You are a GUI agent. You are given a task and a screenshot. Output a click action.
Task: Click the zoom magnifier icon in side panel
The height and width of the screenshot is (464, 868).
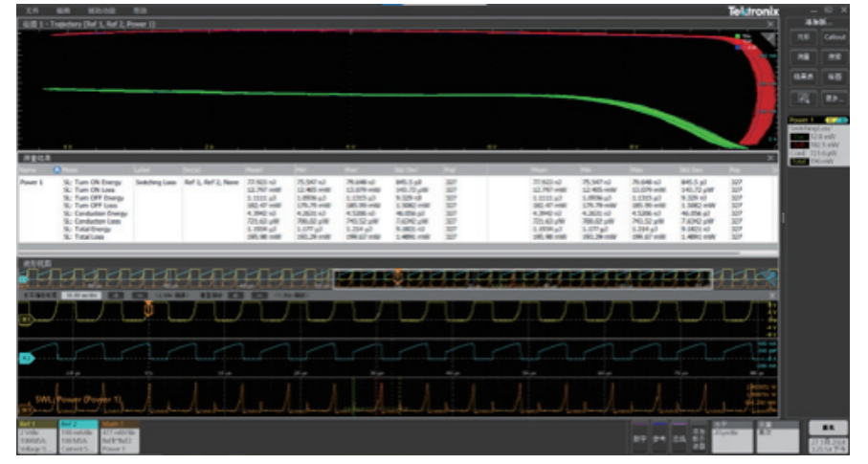tap(804, 98)
